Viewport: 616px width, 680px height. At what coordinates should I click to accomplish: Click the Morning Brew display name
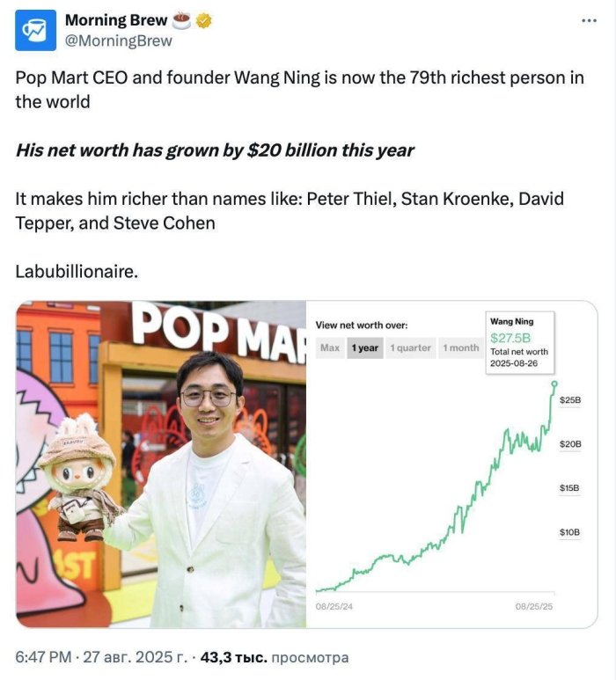[x=128, y=21]
